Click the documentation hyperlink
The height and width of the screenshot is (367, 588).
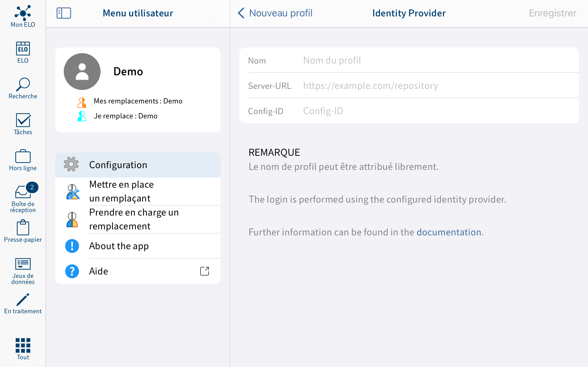[449, 232]
